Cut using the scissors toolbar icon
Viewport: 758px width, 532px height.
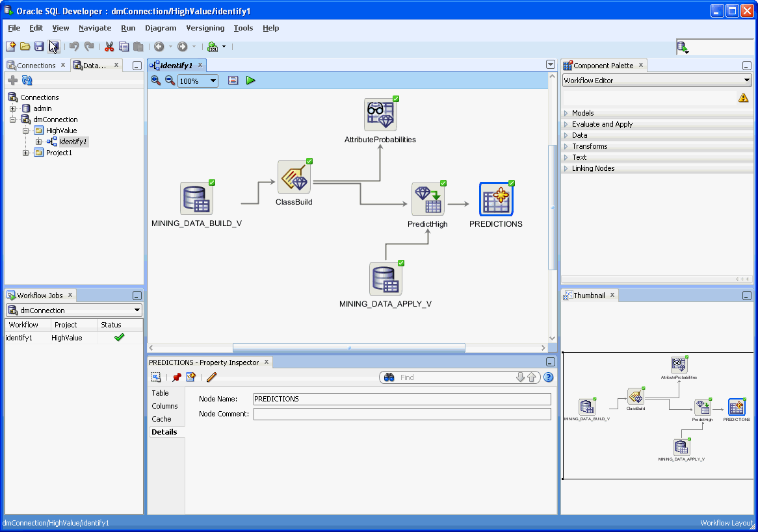109,46
